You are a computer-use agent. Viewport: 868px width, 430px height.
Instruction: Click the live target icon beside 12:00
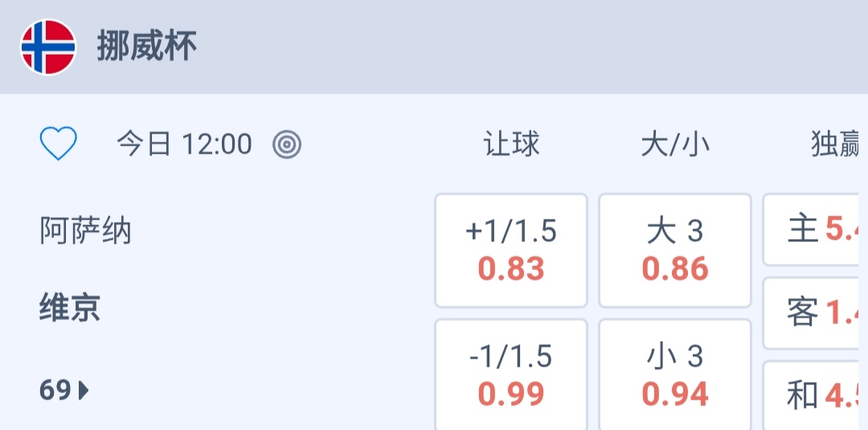coord(287,145)
